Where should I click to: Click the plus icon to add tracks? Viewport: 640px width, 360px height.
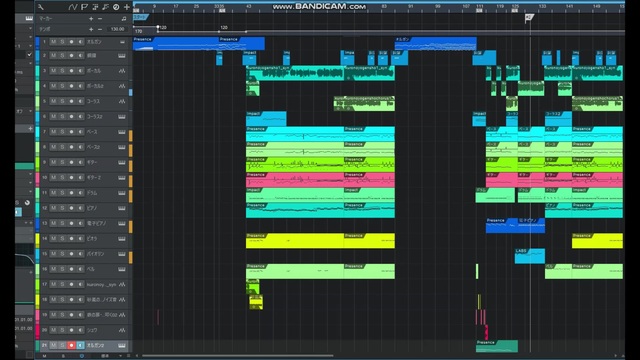127,7
